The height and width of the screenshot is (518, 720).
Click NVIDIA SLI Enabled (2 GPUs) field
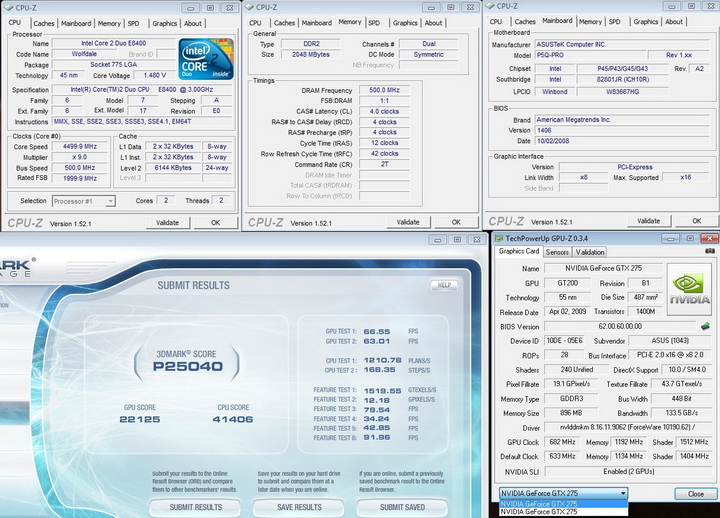(629, 472)
